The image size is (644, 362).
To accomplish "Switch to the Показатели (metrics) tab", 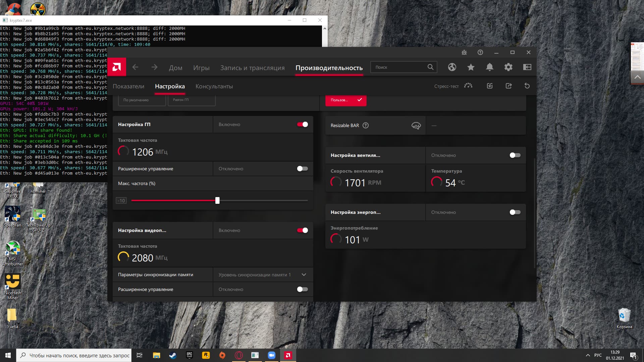I will pyautogui.click(x=128, y=86).
